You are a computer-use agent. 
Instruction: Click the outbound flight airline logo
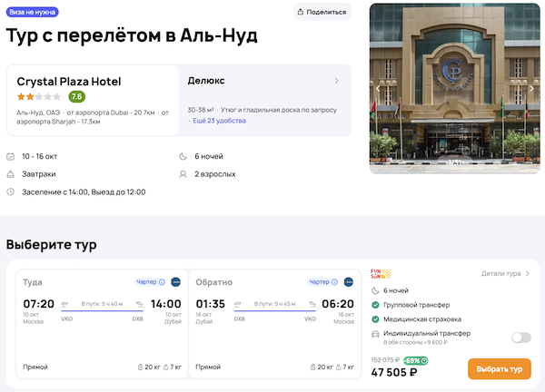(175, 281)
